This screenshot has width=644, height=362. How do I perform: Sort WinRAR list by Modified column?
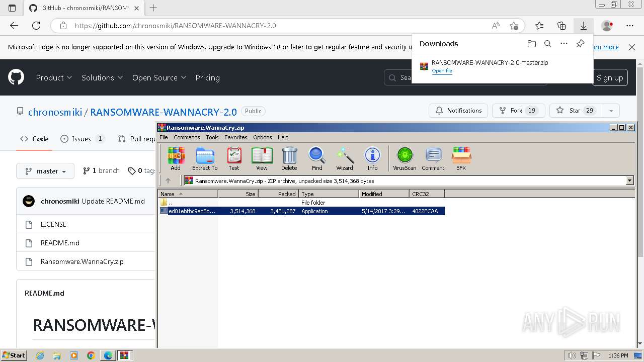(384, 194)
